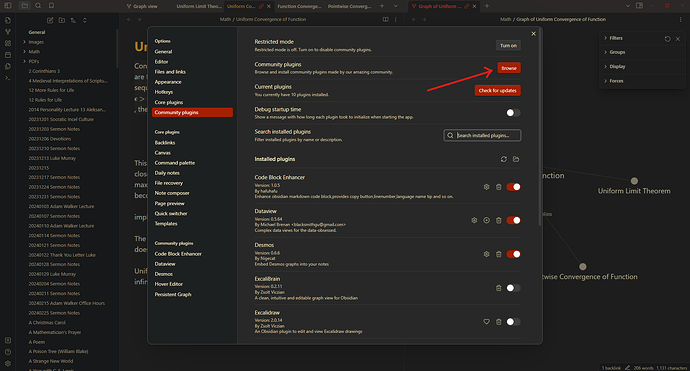Open the file explorer tab icon

(x=25, y=6)
